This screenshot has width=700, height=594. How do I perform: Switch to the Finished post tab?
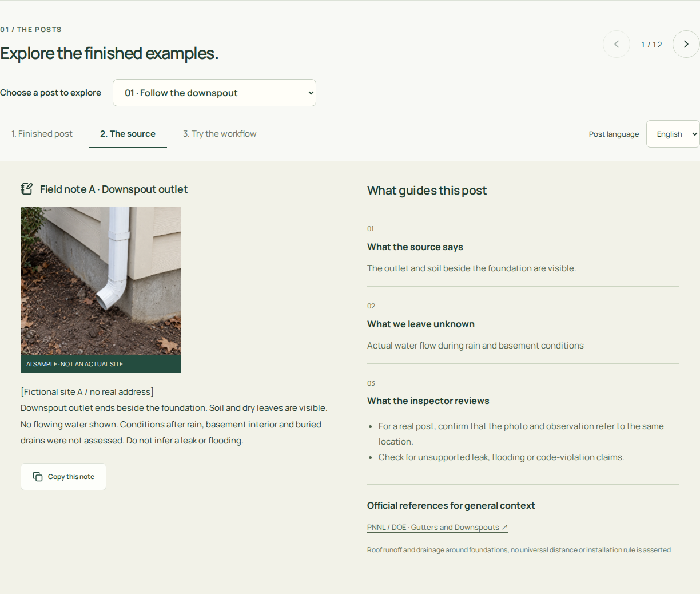tap(42, 134)
